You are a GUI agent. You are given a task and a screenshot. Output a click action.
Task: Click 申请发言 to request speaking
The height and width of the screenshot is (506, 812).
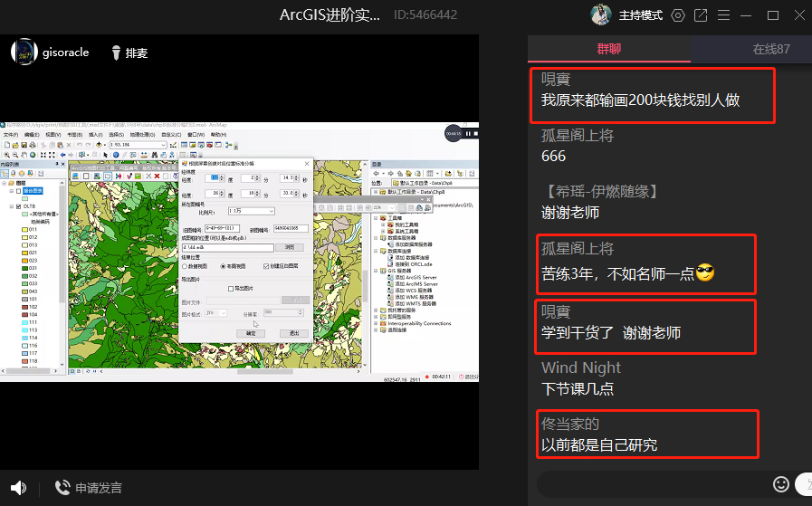[88, 487]
